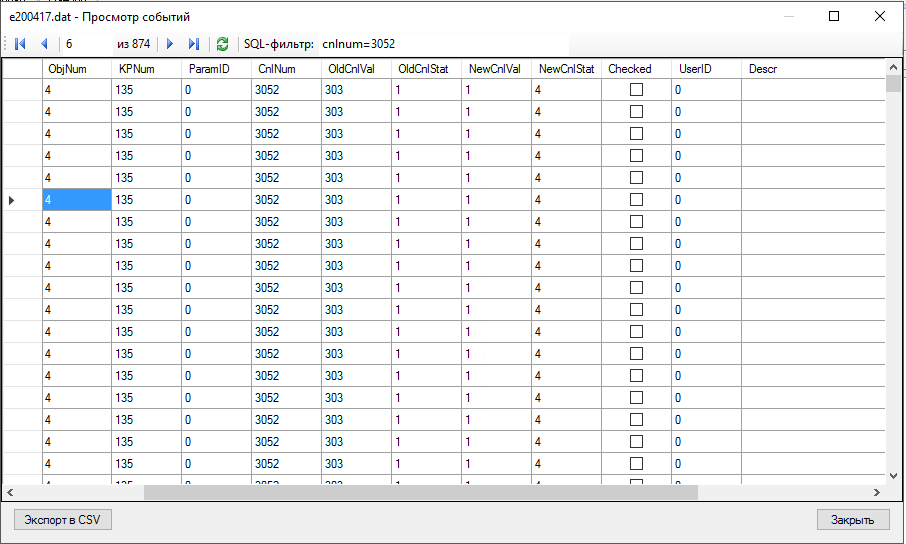Click the Descr column header
906x544 pixels.
813,69
